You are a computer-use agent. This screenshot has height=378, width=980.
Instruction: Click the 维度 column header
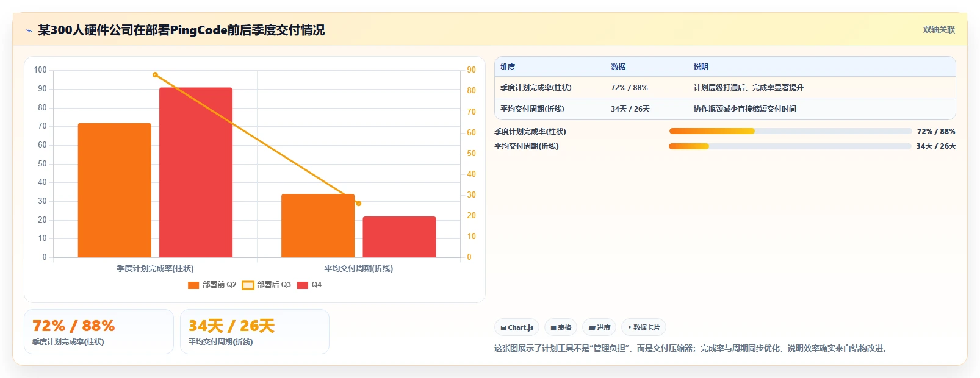508,67
